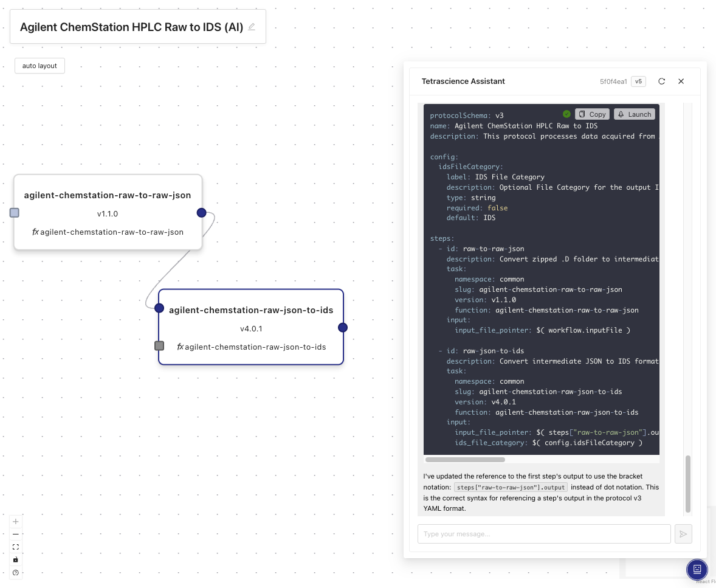
Task: Click the green validation checkmark icon
Action: pos(566,114)
